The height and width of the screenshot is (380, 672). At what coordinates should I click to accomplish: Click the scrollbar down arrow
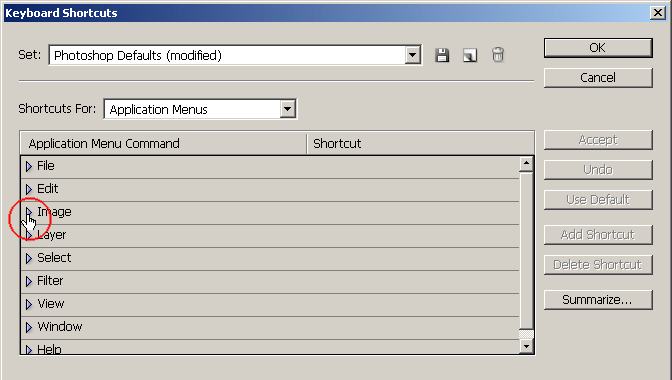click(526, 346)
